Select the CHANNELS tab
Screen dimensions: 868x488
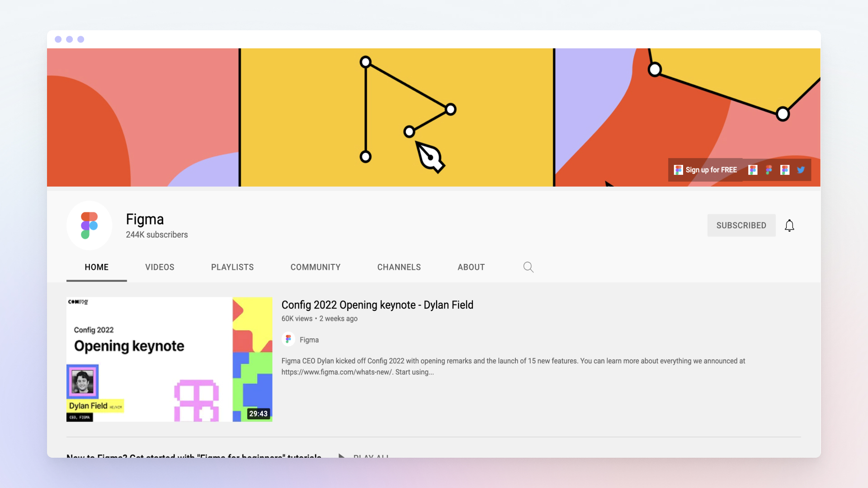point(399,267)
